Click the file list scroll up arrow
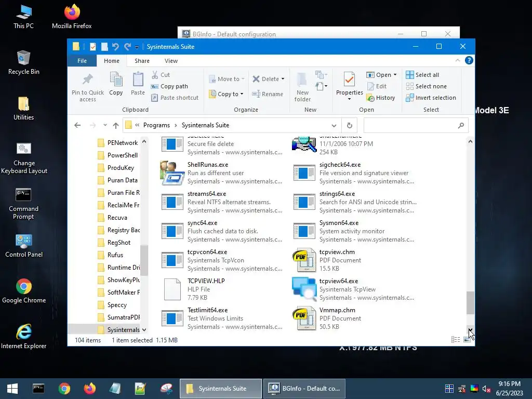Viewport: 532px width, 399px height. click(470, 141)
